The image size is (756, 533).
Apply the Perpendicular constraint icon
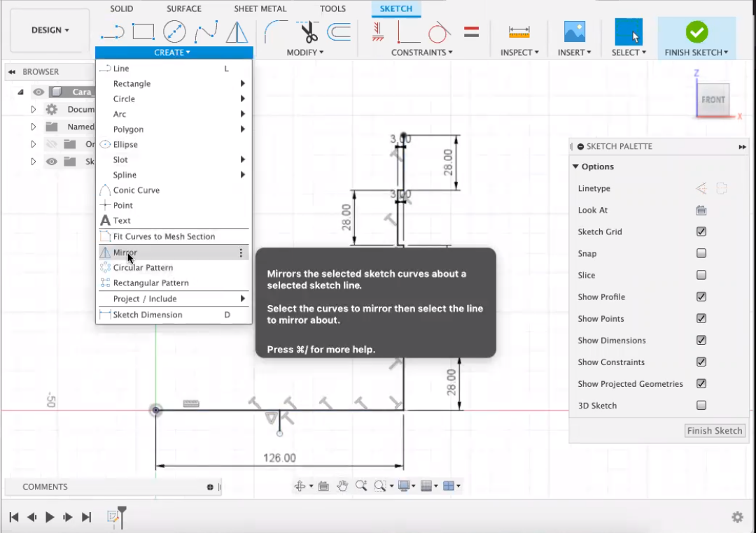[408, 31]
